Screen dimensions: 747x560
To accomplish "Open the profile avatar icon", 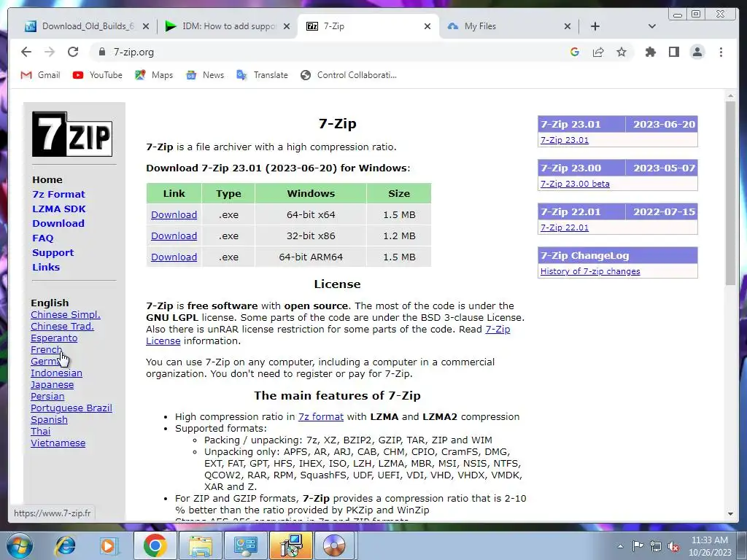I will [697, 52].
